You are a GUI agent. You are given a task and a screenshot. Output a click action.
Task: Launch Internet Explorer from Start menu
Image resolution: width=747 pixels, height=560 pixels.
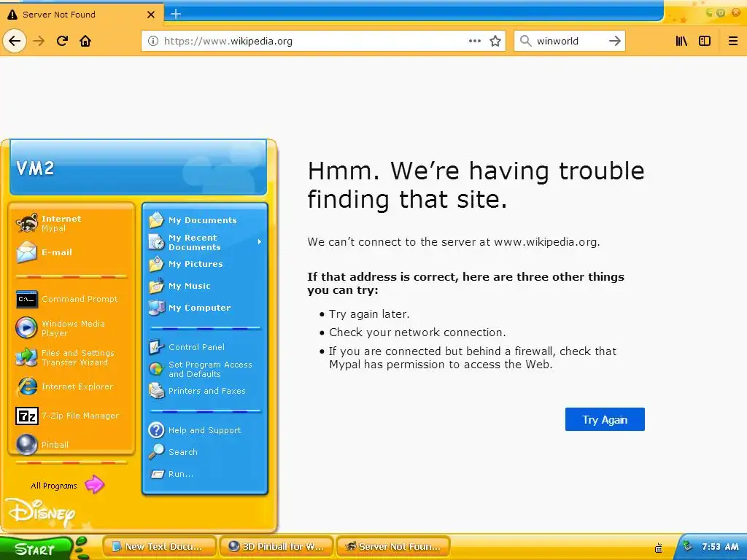click(71, 386)
